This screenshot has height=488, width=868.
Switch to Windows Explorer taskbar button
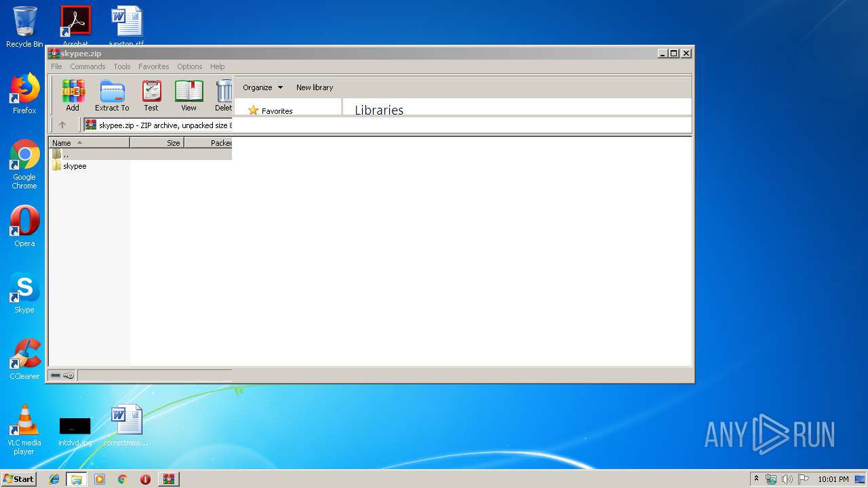point(77,479)
